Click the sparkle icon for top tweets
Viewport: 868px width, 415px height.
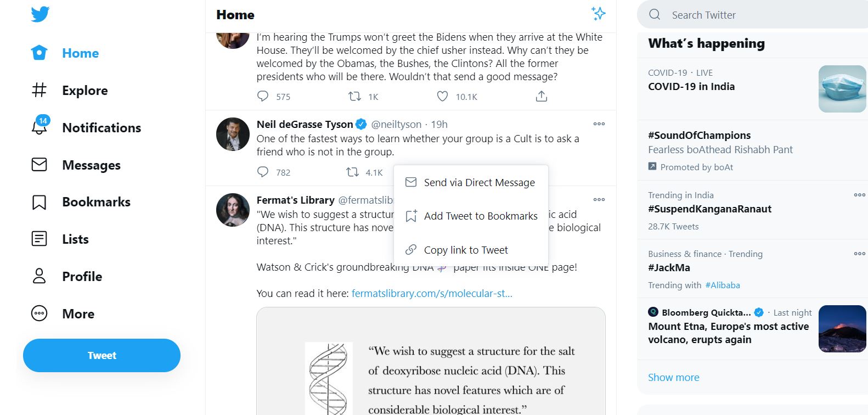(598, 14)
